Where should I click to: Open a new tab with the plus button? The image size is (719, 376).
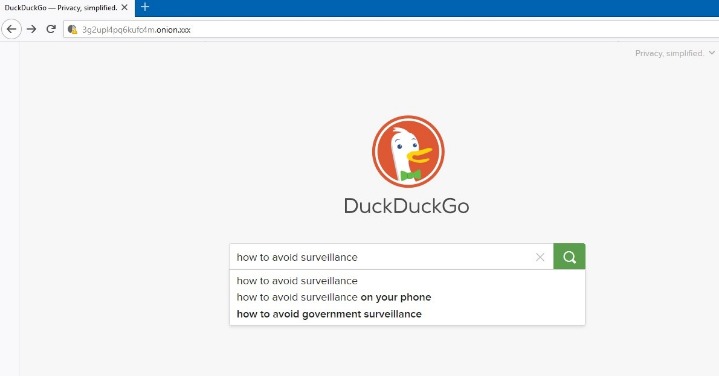(x=145, y=7)
